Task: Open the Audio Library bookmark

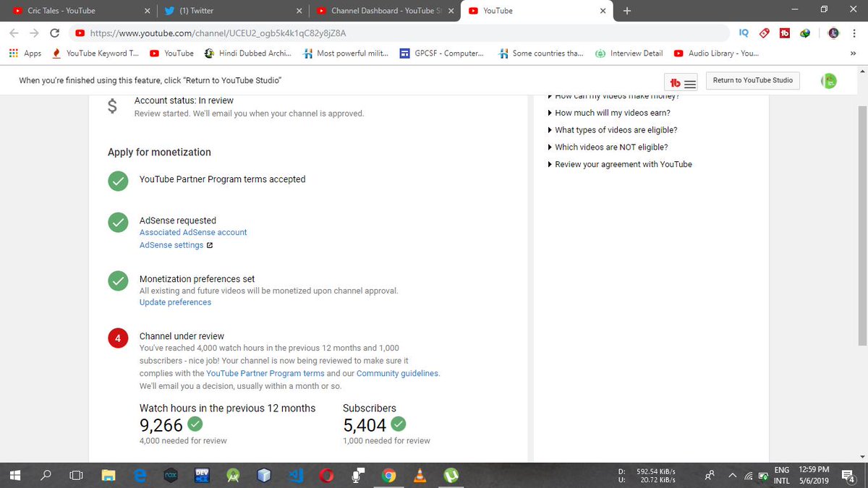Action: 717,53
